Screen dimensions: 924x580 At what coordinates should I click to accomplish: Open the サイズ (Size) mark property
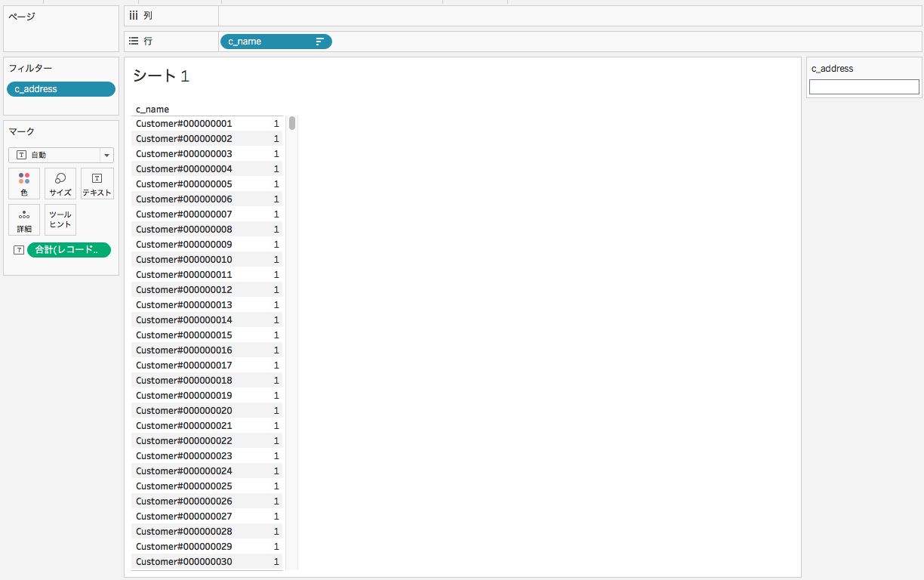(x=60, y=183)
